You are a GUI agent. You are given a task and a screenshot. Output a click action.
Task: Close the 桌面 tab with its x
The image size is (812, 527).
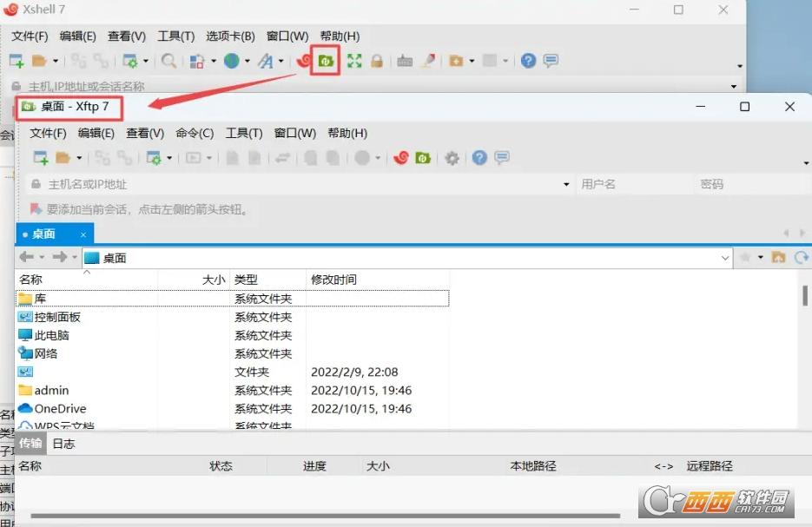click(x=83, y=234)
